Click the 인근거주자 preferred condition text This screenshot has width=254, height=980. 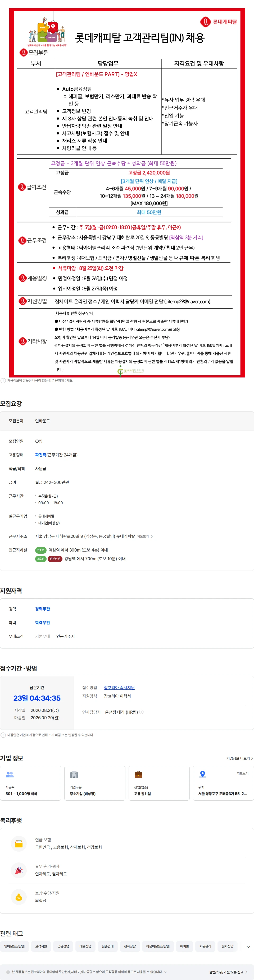[66, 636]
